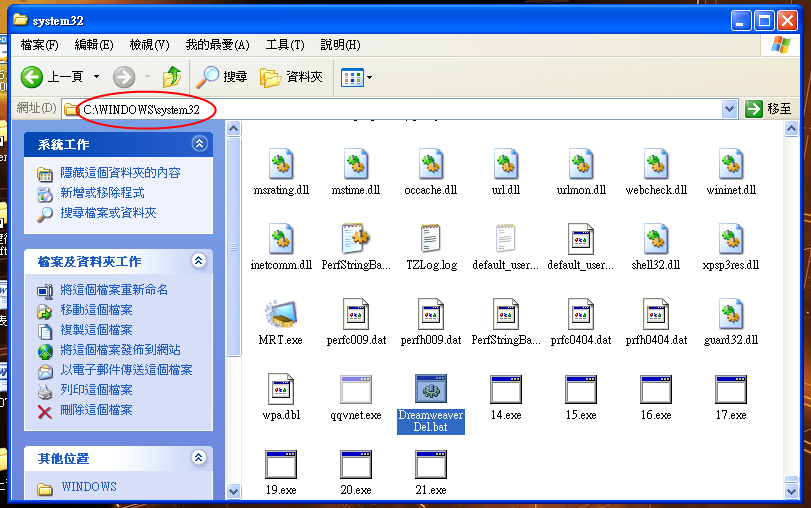The width and height of the screenshot is (811, 508).
Task: Select the qqvnet.exe file icon
Action: (x=356, y=389)
